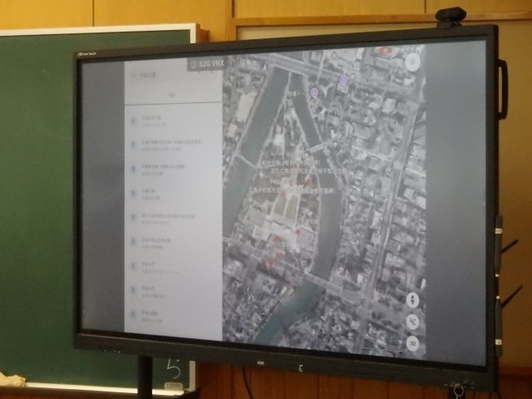Click the back arrow in the search bar
Viewport: 532px width, 399px height.
[132, 76]
